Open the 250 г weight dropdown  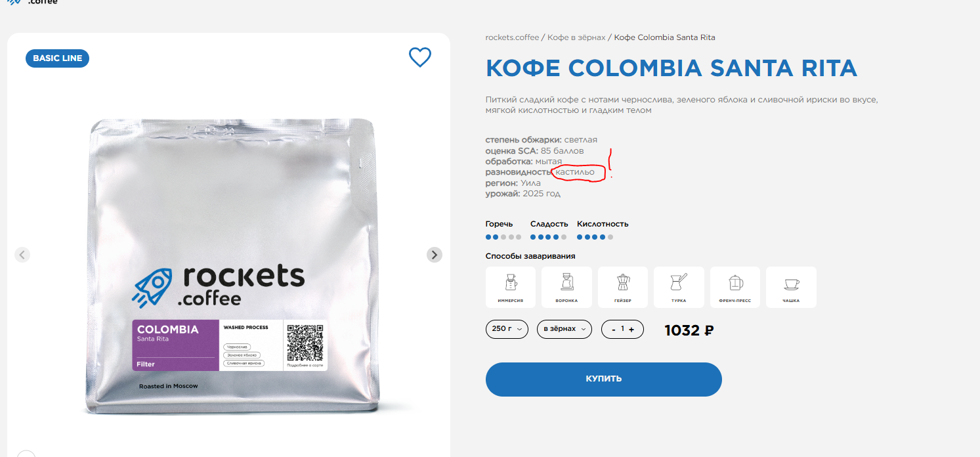(x=507, y=329)
